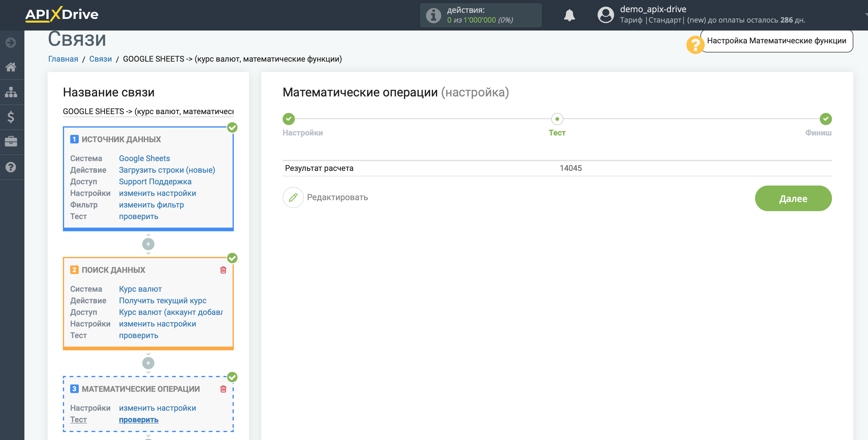Click Получить текущий курс action link

pyautogui.click(x=162, y=301)
